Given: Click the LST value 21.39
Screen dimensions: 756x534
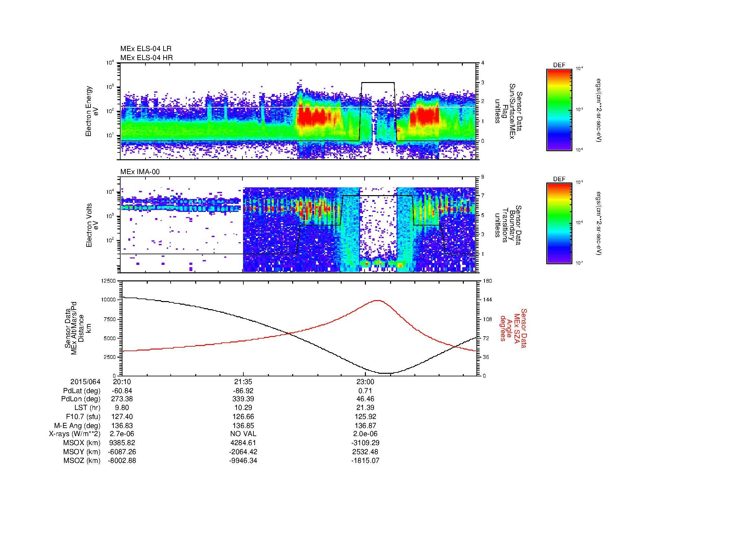Looking at the screenshot, I should [x=365, y=408].
